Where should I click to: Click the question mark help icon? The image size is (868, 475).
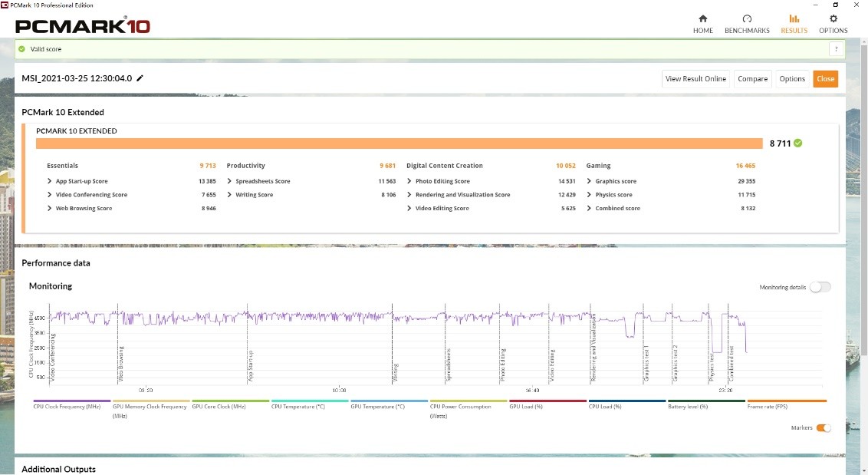coord(835,49)
